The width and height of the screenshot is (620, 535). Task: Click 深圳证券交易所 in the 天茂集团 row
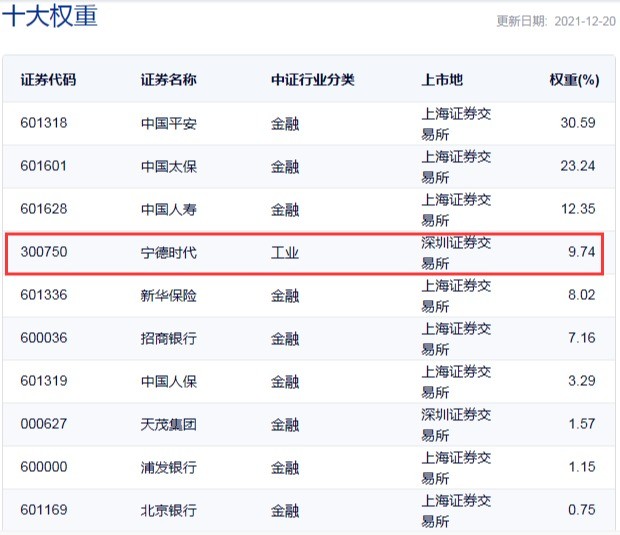456,425
